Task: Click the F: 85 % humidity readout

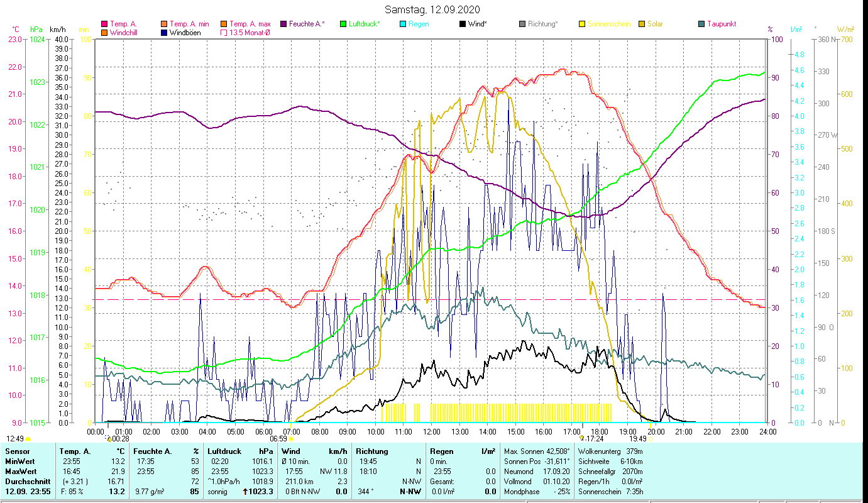Action: tap(72, 492)
